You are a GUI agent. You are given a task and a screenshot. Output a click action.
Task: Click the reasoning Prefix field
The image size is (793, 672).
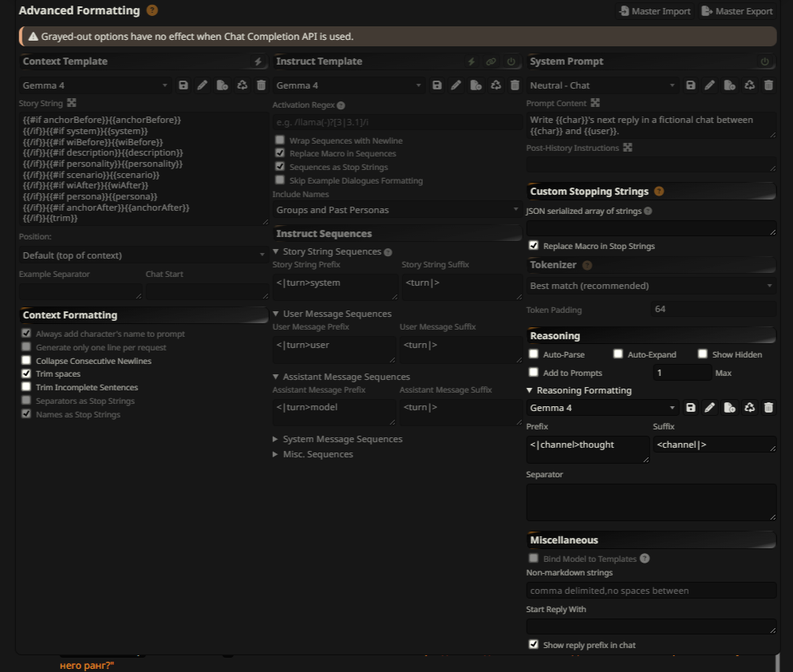pyautogui.click(x=588, y=449)
